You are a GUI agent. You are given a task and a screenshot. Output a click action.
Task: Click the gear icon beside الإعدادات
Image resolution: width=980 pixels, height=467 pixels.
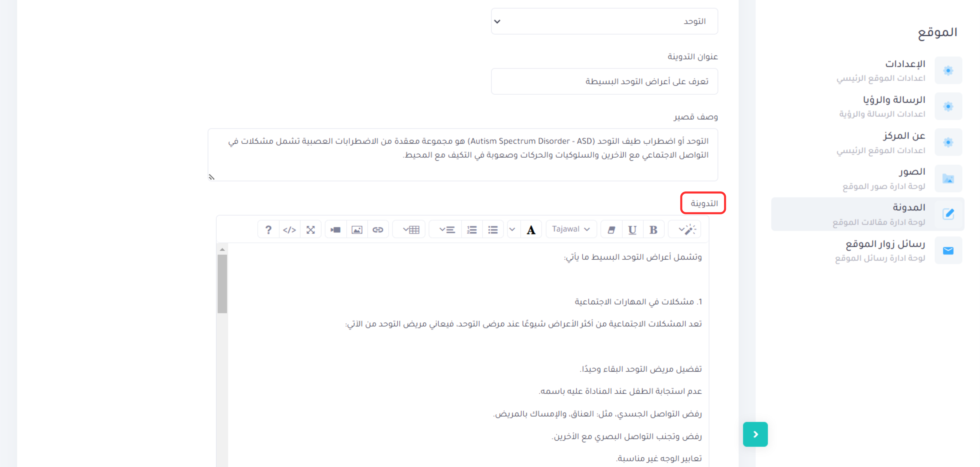(x=948, y=70)
